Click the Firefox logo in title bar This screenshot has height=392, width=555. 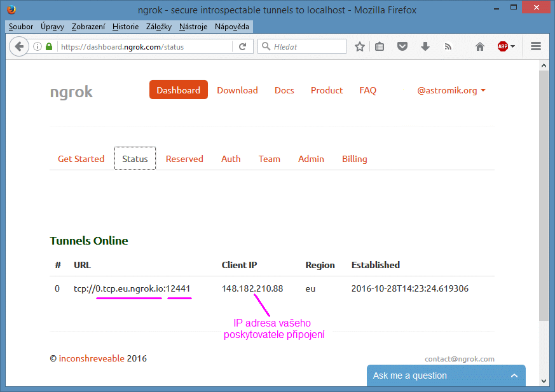[x=11, y=10]
